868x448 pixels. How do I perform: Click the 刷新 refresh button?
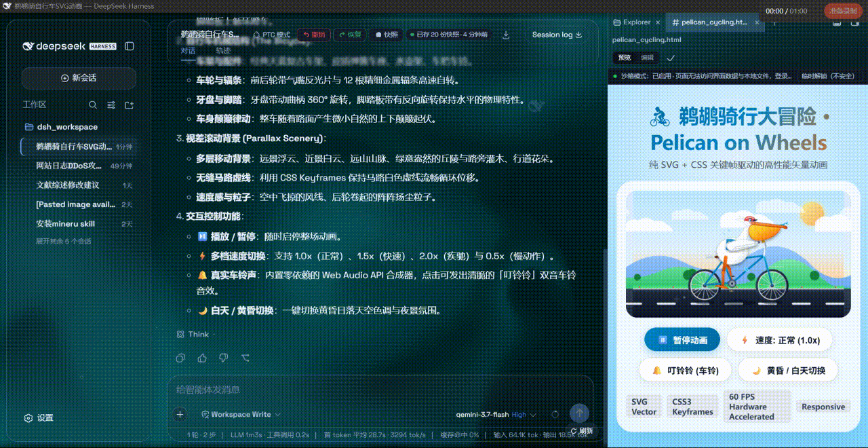pos(582,431)
